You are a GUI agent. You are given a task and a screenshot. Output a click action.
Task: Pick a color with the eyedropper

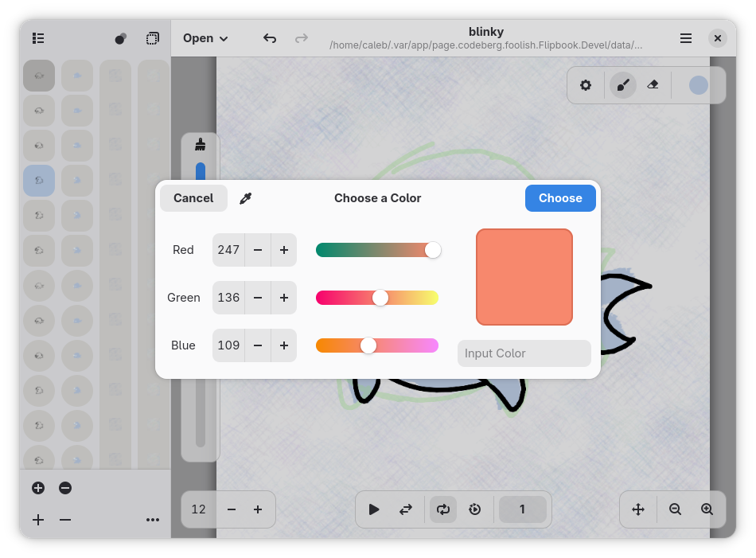245,198
